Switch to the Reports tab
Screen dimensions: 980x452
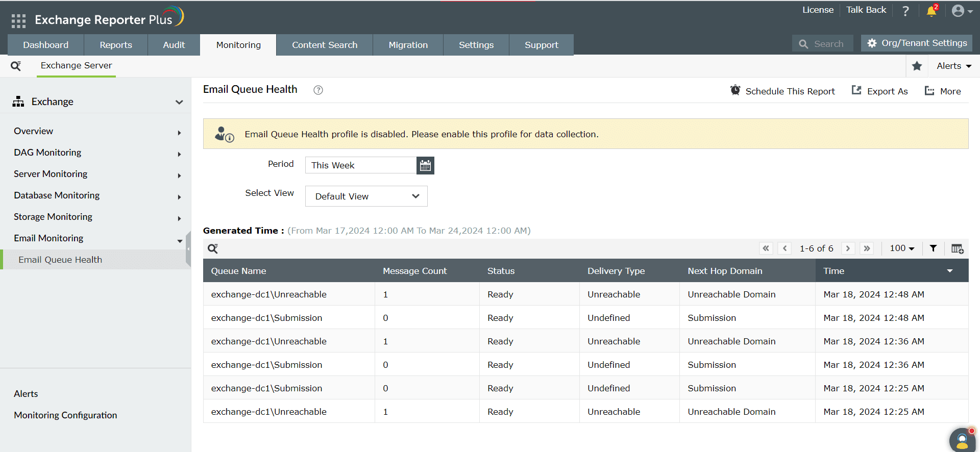coord(116,45)
